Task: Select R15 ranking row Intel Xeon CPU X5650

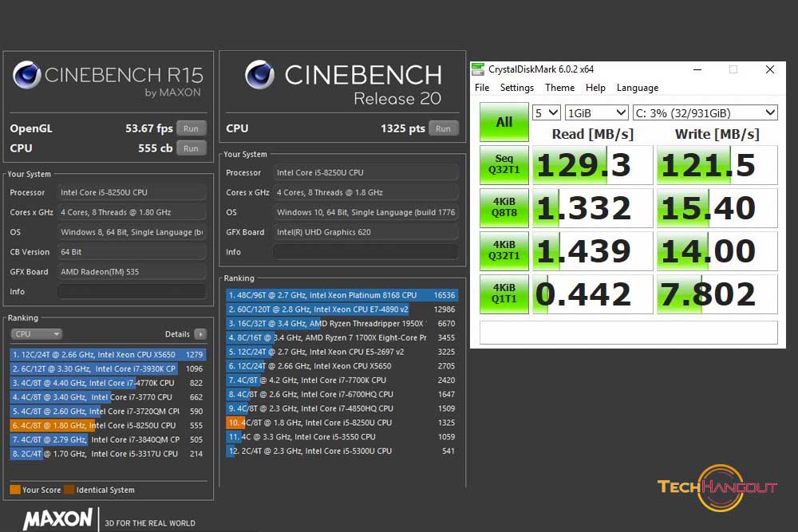Action: click(x=108, y=354)
